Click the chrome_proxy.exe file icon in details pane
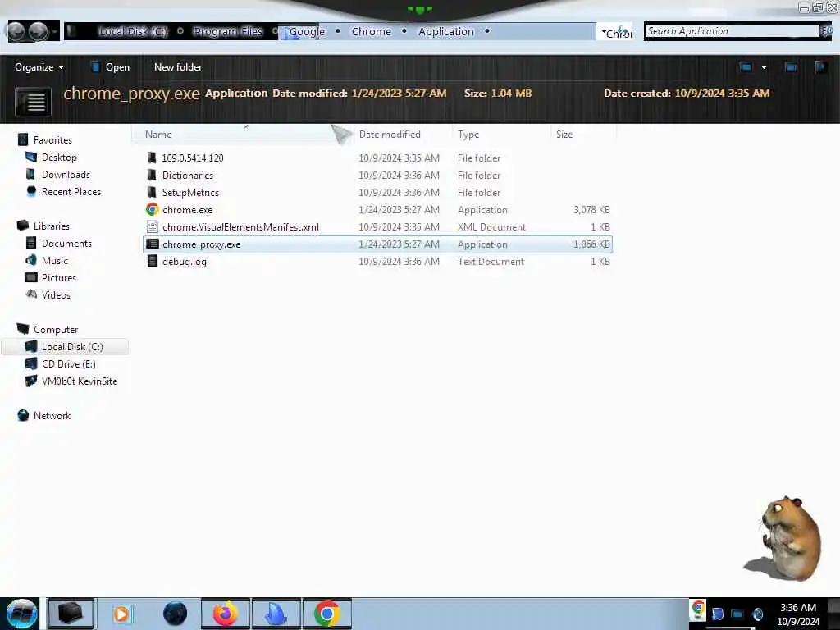This screenshot has width=840, height=630. point(34,102)
